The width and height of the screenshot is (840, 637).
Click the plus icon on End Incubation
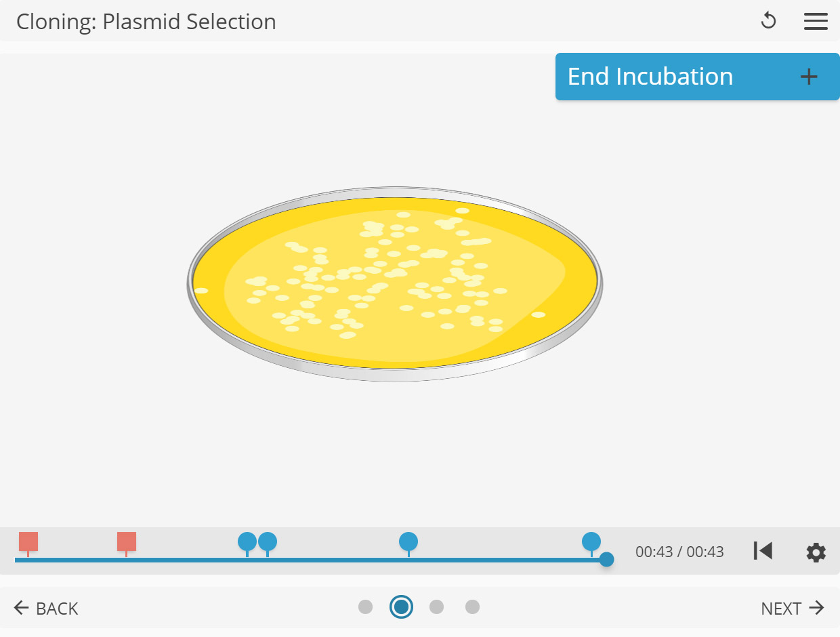tap(807, 77)
